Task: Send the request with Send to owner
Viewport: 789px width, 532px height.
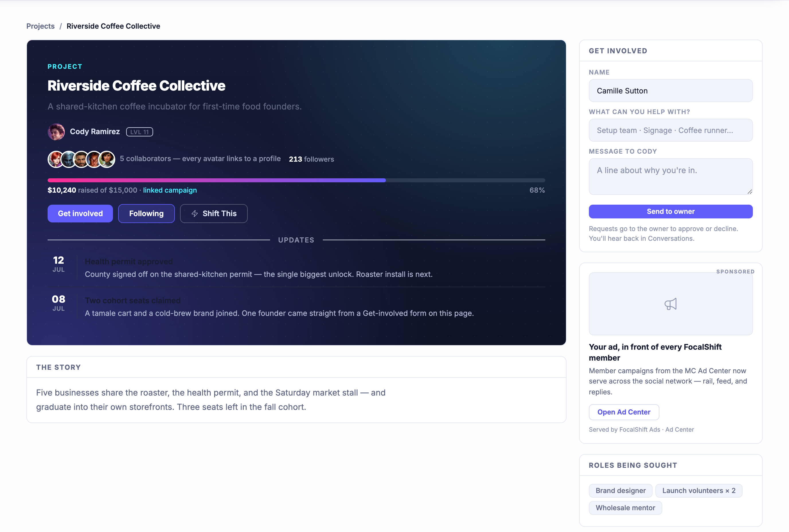Action: (x=670, y=211)
